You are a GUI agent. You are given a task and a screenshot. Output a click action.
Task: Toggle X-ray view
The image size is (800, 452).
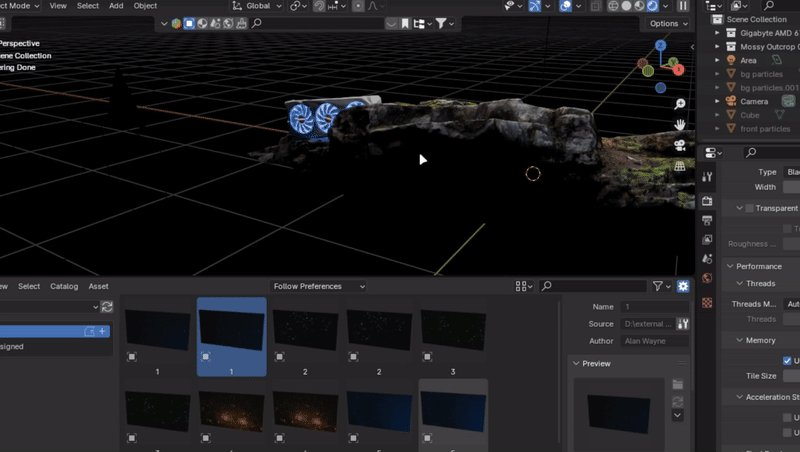[x=595, y=6]
